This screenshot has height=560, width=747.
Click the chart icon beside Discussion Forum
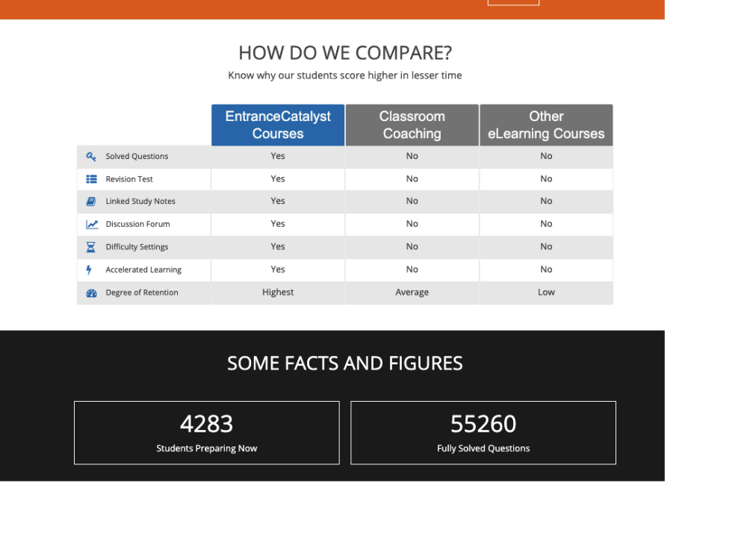[91, 224]
